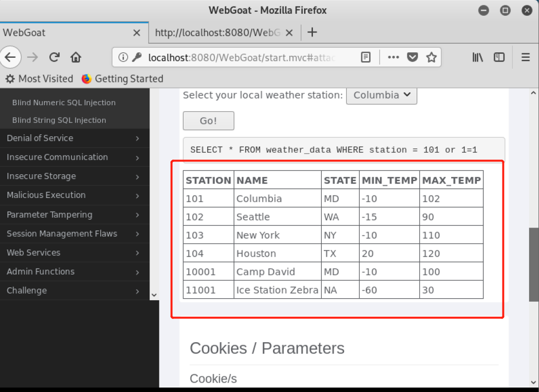539x392 pixels.
Task: Click station number '11001' cell
Action: (208, 289)
